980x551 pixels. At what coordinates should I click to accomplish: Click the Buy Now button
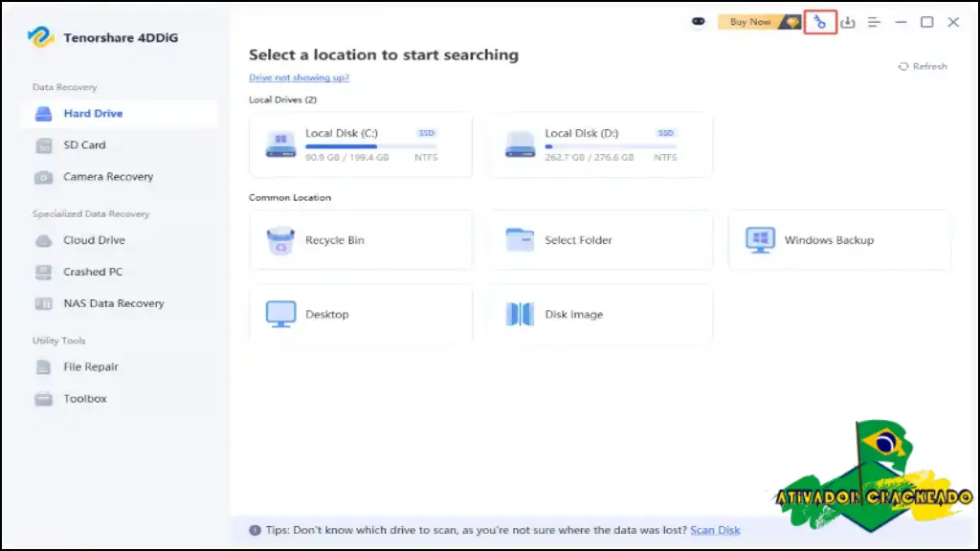click(x=759, y=22)
